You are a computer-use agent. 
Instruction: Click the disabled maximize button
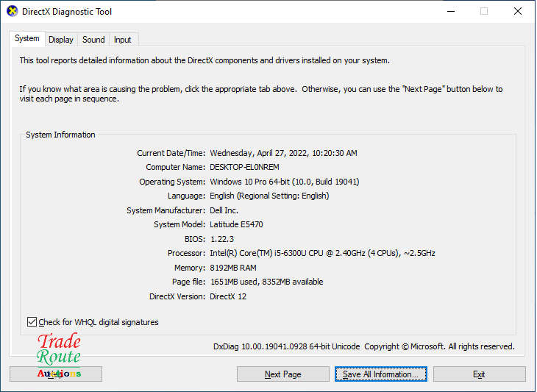click(x=484, y=11)
